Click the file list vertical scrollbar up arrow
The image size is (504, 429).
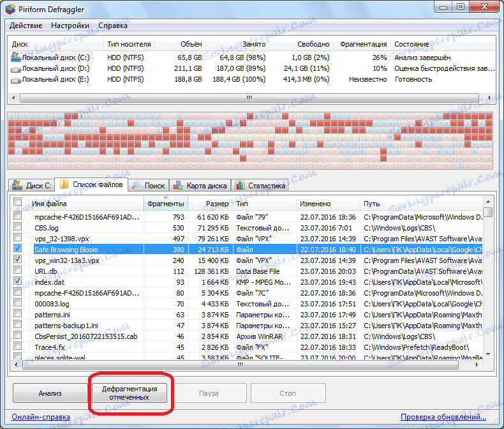(488, 202)
